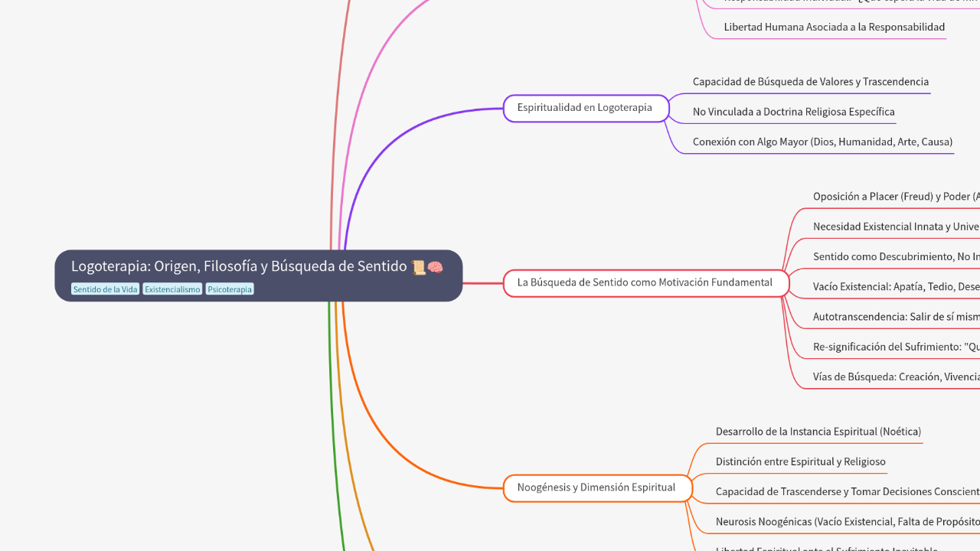Click "Capacidad de Búsqueda de Valores y Trascendencia"
Viewport: 980px width, 551px height.
(810, 82)
